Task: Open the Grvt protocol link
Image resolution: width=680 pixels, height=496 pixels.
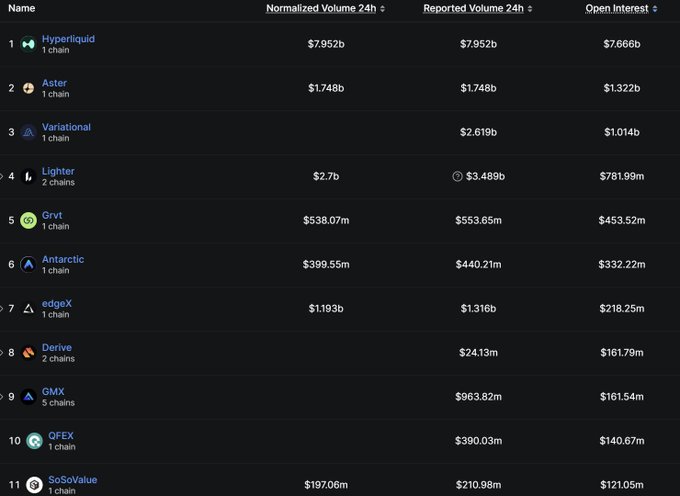Action: click(x=52, y=215)
